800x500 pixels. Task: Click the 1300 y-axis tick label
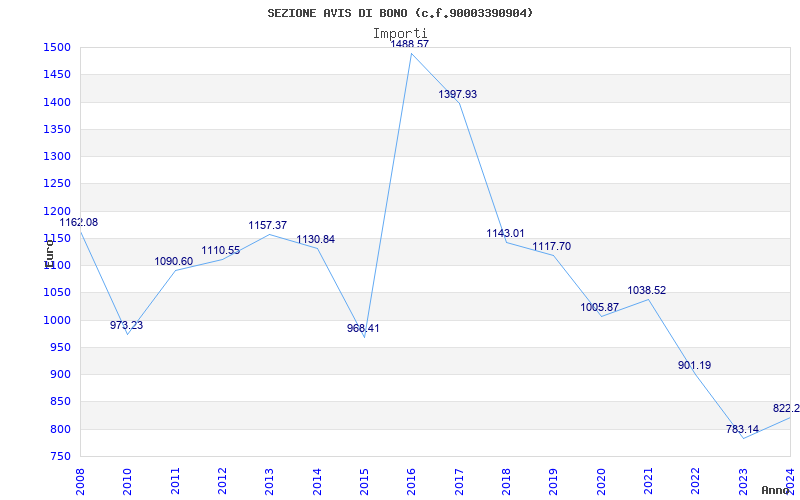(57, 157)
